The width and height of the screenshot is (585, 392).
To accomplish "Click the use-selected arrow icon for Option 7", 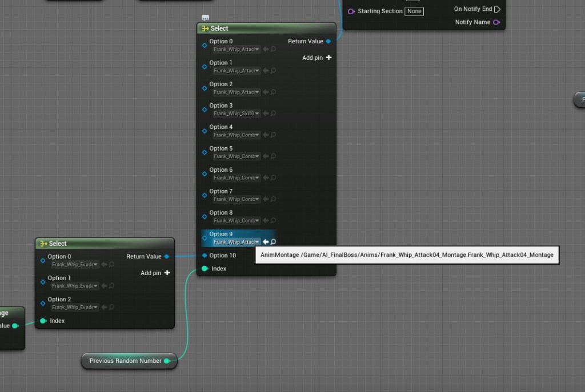I will [266, 199].
